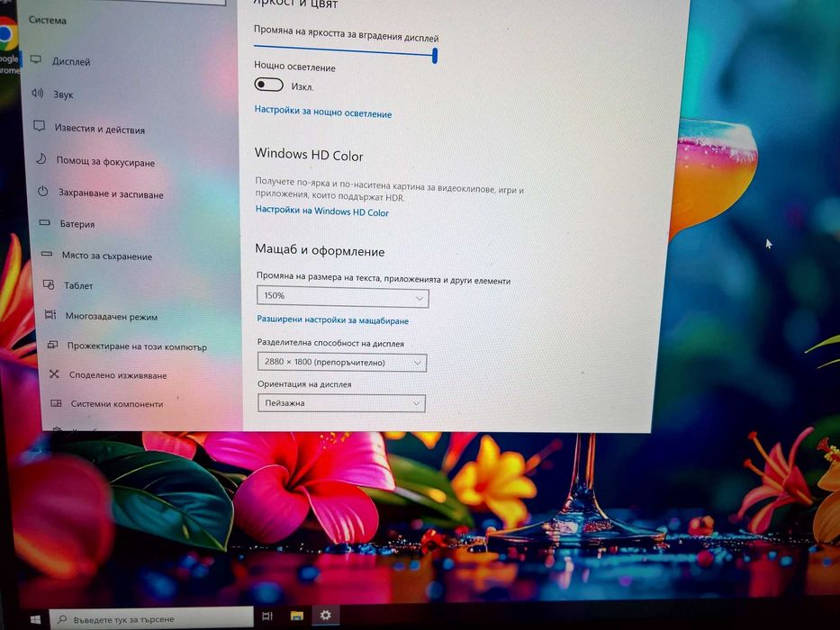Click the Захранване и заспиване power icon

point(43,191)
